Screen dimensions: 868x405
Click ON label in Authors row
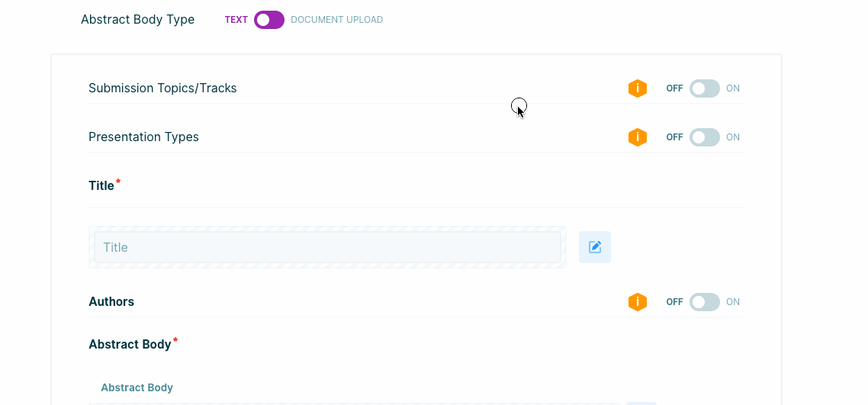(733, 302)
